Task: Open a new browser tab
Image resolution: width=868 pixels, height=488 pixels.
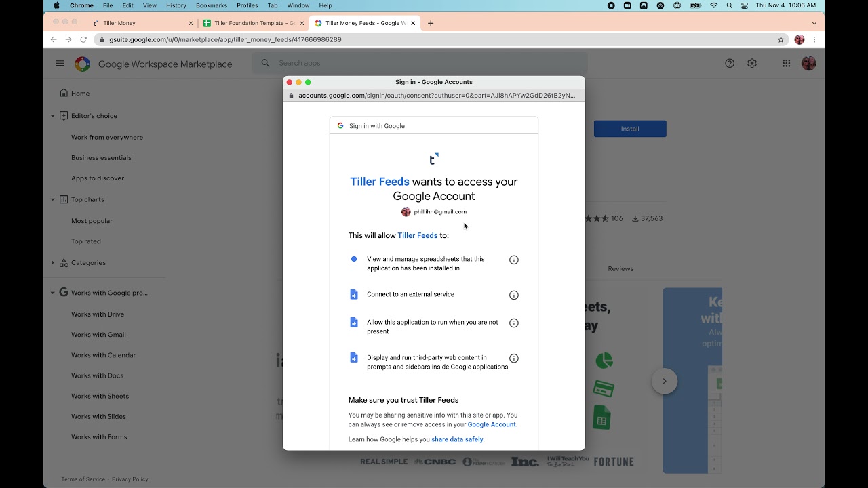Action: 431,23
